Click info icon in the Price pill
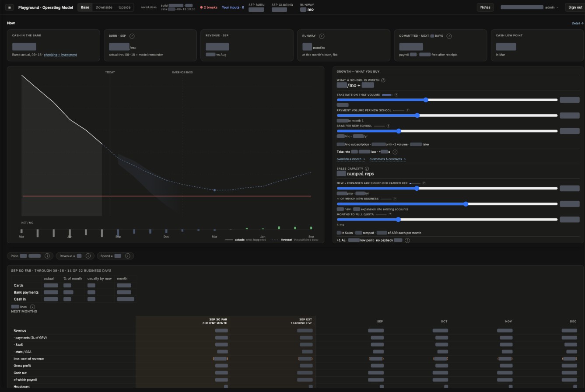Screen dimensions: 585x392 coord(47,256)
